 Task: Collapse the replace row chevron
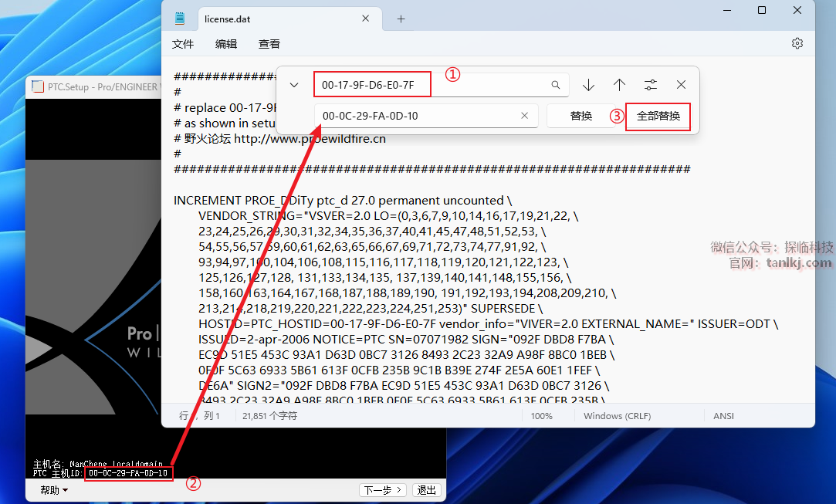click(x=294, y=85)
